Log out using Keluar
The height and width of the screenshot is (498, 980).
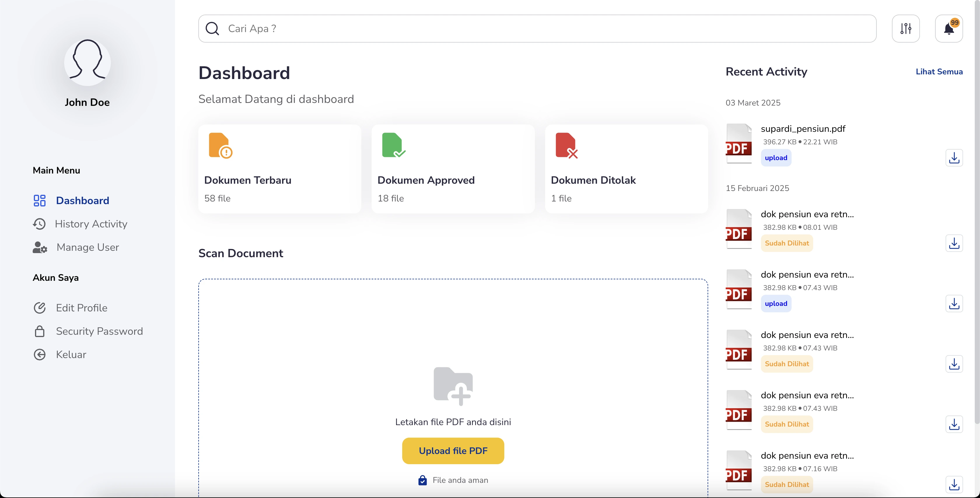pos(71,355)
